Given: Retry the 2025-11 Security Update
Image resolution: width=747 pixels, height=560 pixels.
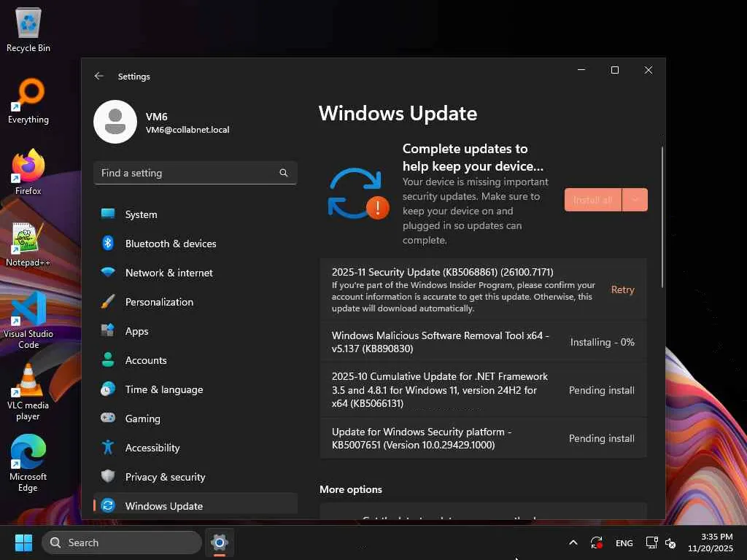Looking at the screenshot, I should [622, 289].
